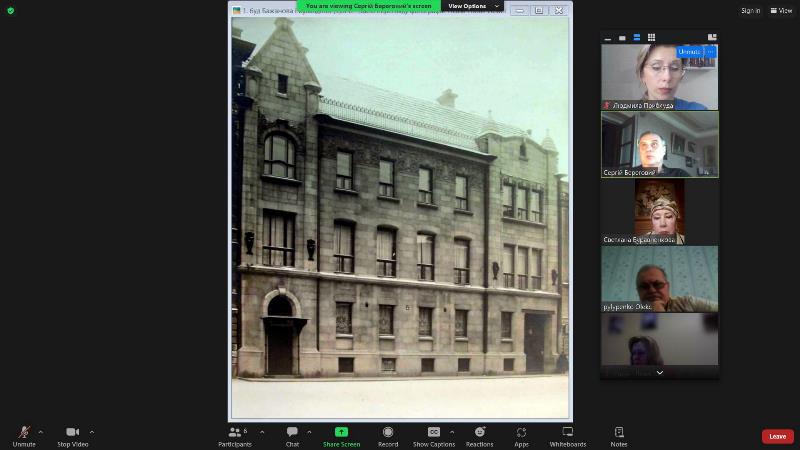The width and height of the screenshot is (800, 450).
Task: Show more participants with the down chevron
Action: click(660, 373)
